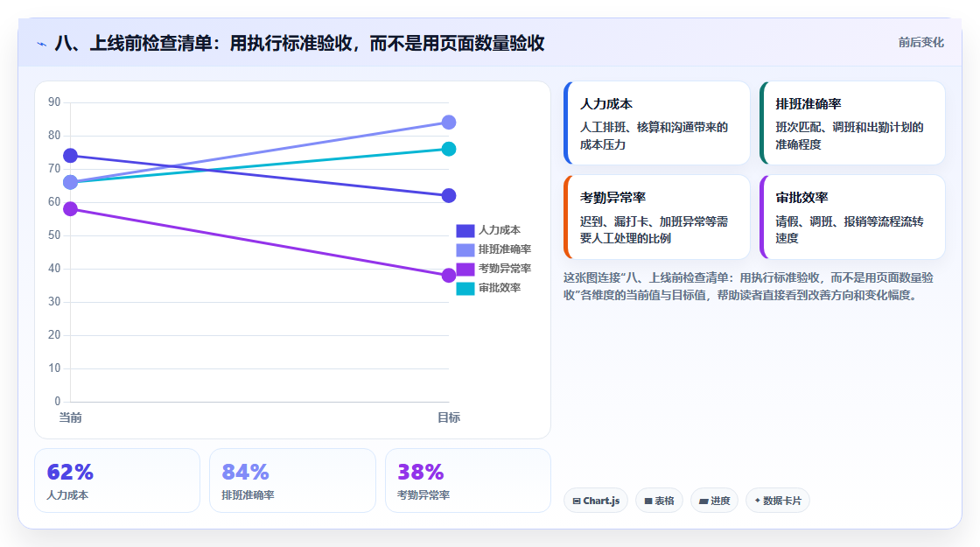Click the 考勤异常率 target data point at 38
Viewport: 980px width, 547px height.
[x=449, y=276]
